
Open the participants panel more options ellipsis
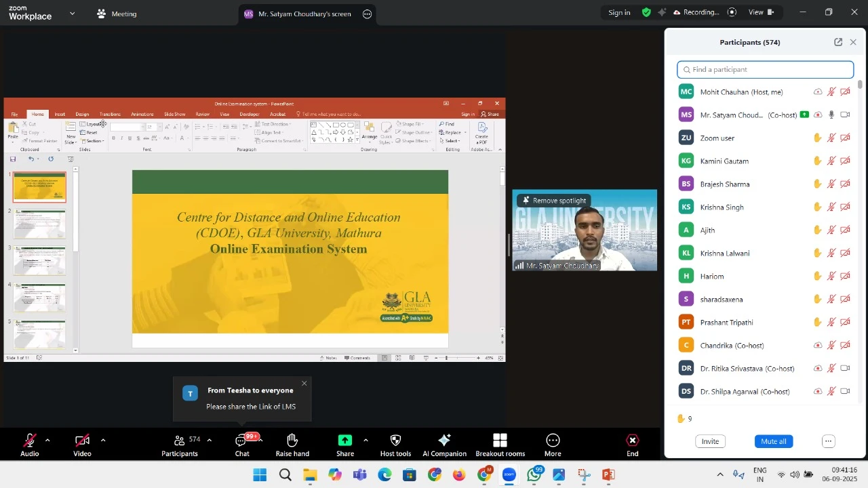coord(829,441)
